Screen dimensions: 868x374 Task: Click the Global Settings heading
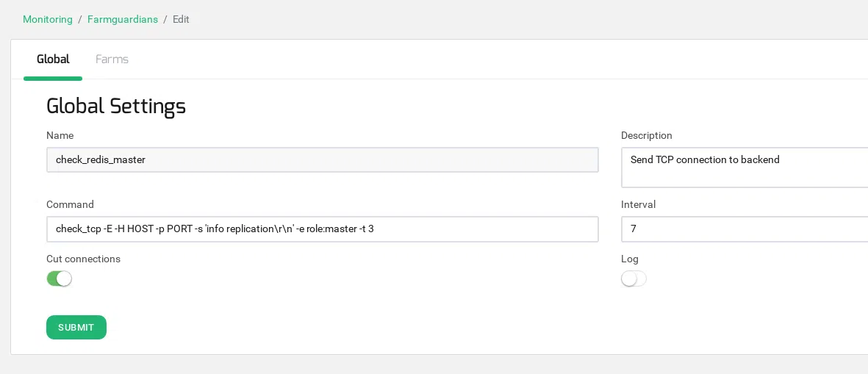(x=116, y=107)
